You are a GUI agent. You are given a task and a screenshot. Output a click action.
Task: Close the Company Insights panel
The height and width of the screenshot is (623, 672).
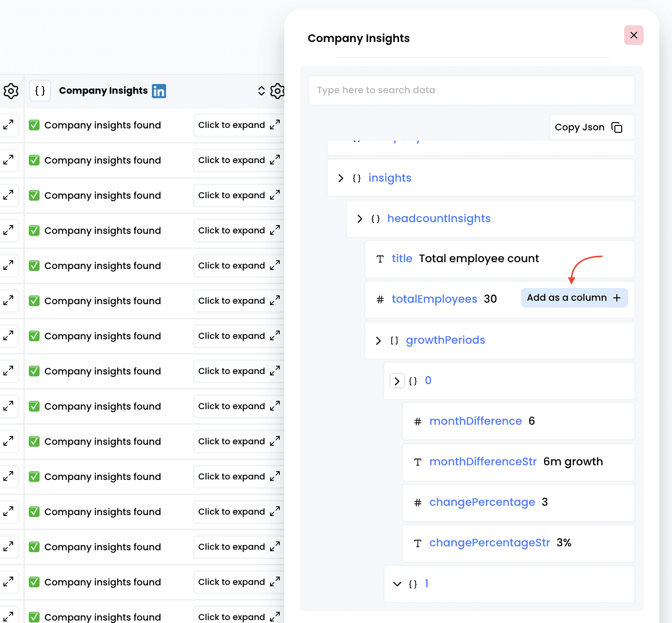pos(633,35)
